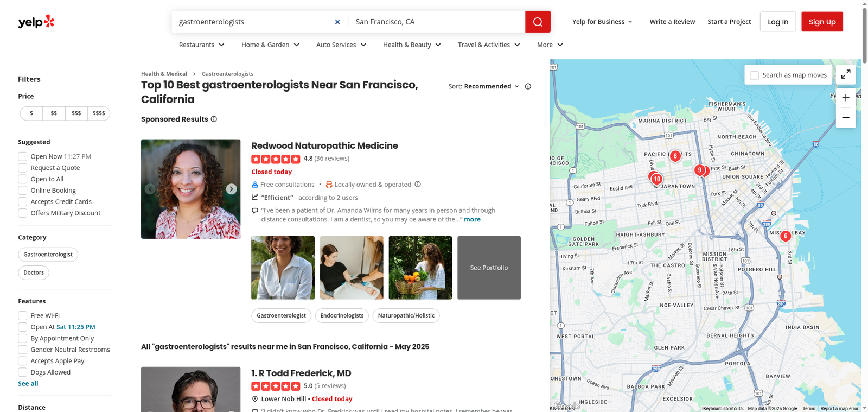Toggle Search as map moves checkbox
The height and width of the screenshot is (412, 868).
(x=755, y=75)
